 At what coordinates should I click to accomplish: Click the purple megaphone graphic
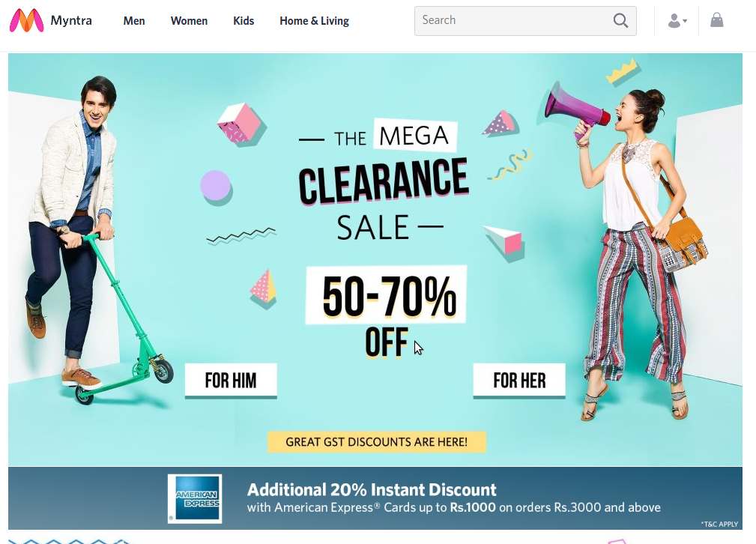pos(575,112)
